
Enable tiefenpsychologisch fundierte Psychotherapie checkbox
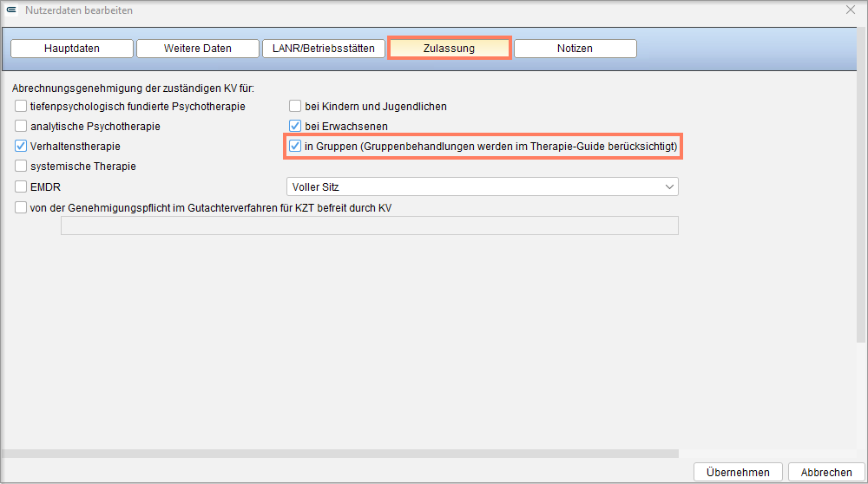click(x=21, y=106)
